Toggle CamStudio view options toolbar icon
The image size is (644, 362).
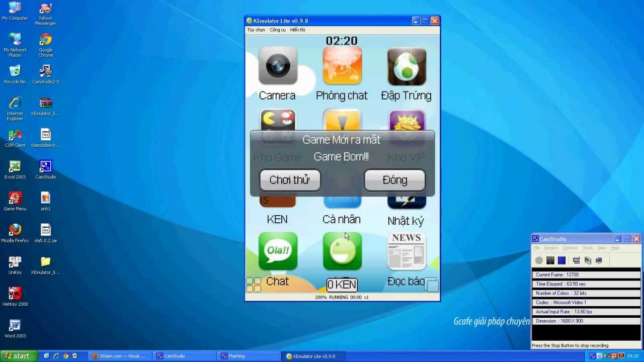pos(577,260)
